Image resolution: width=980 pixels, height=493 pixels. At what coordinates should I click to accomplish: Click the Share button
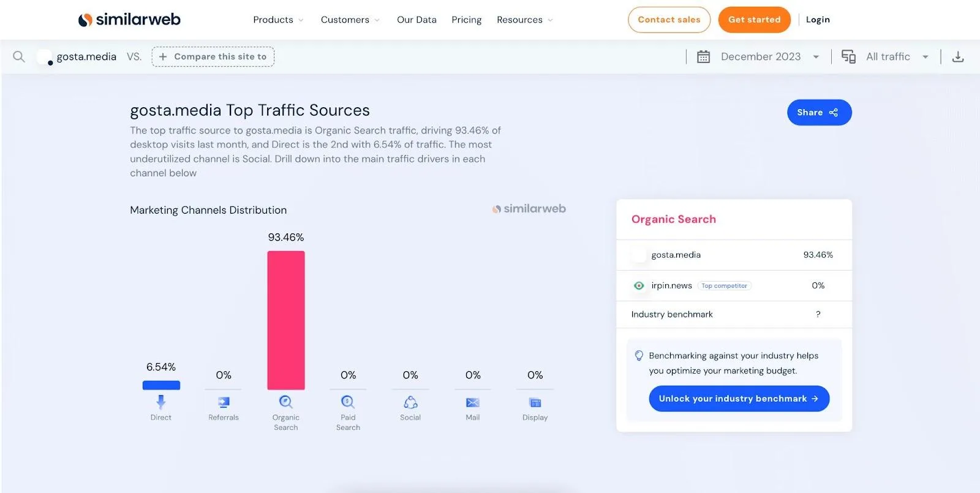(x=819, y=112)
